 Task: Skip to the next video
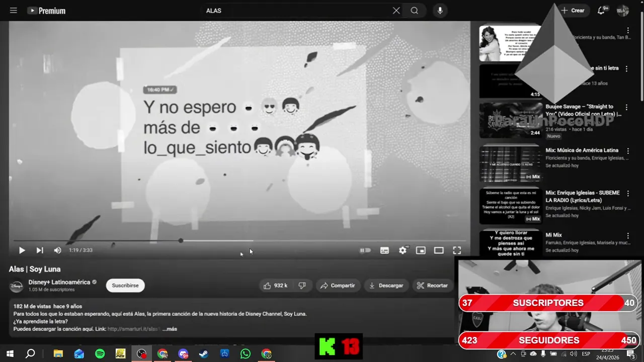(40, 250)
